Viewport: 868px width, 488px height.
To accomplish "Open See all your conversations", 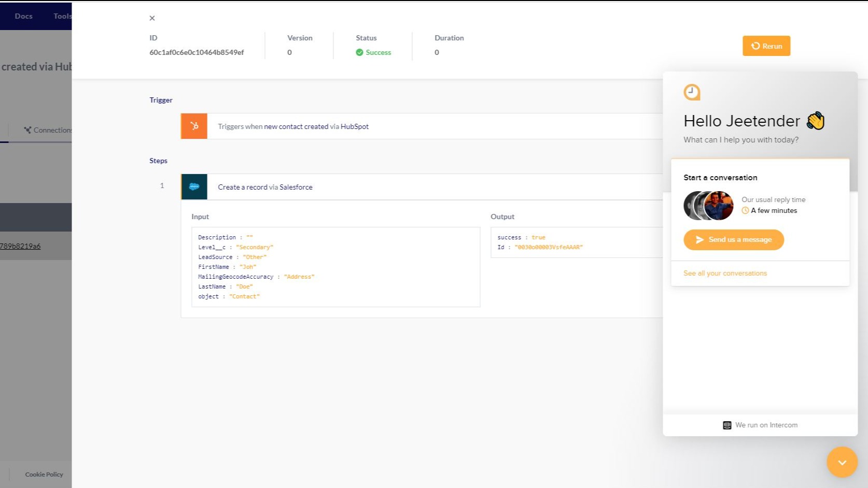I will click(725, 273).
